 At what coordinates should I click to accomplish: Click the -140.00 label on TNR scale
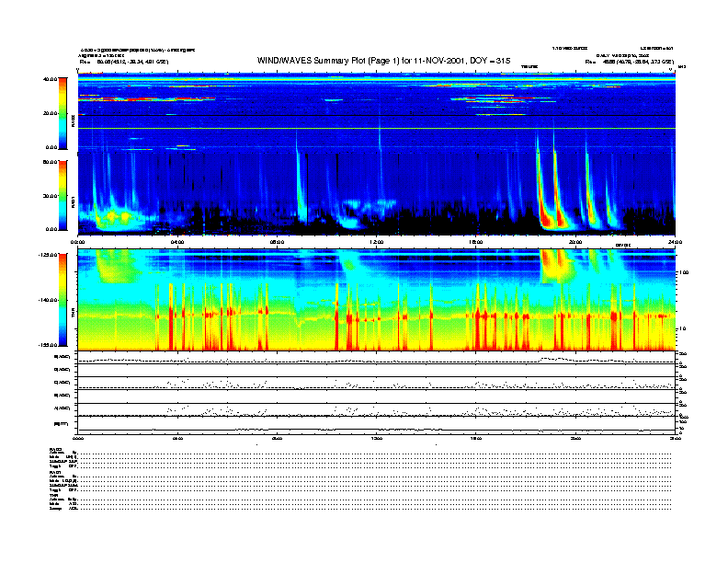[x=48, y=300]
